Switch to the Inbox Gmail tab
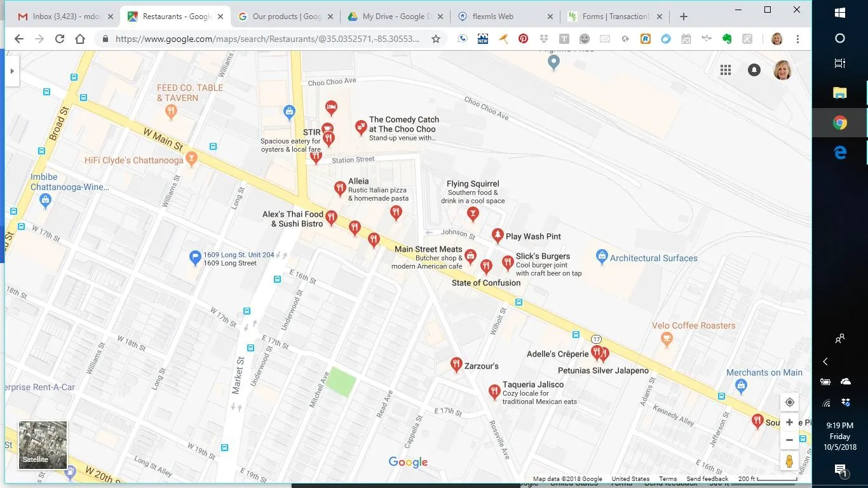 [x=65, y=17]
